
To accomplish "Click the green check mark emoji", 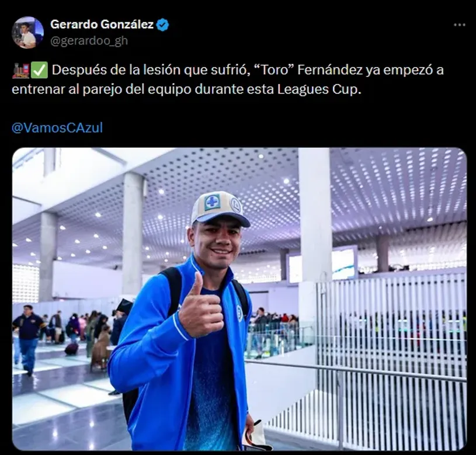I will (40, 70).
